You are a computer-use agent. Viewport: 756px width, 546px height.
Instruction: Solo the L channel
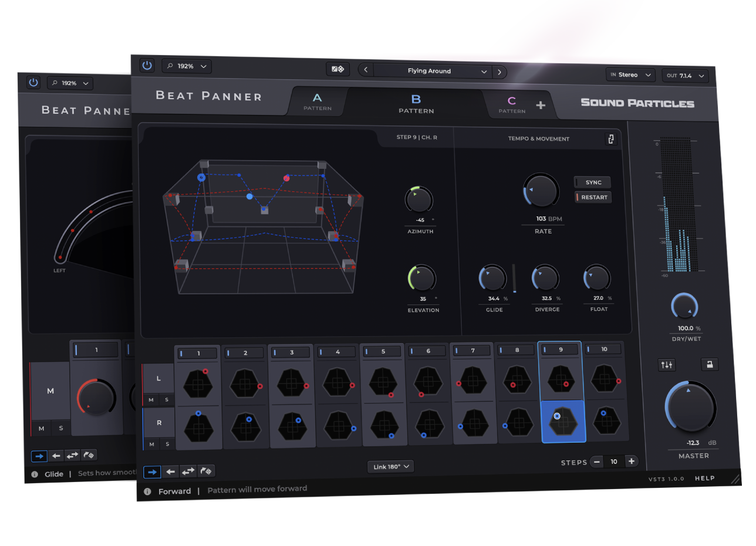coord(167,400)
